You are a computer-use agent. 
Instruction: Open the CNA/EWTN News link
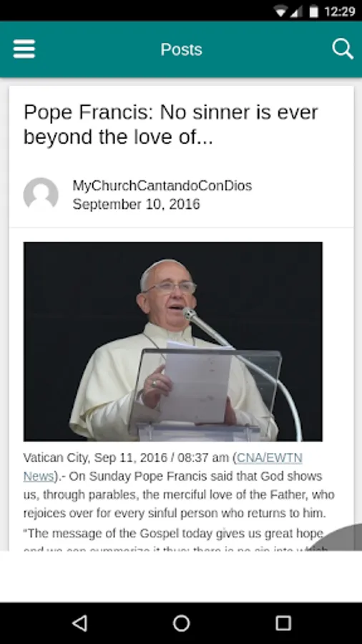click(162, 467)
